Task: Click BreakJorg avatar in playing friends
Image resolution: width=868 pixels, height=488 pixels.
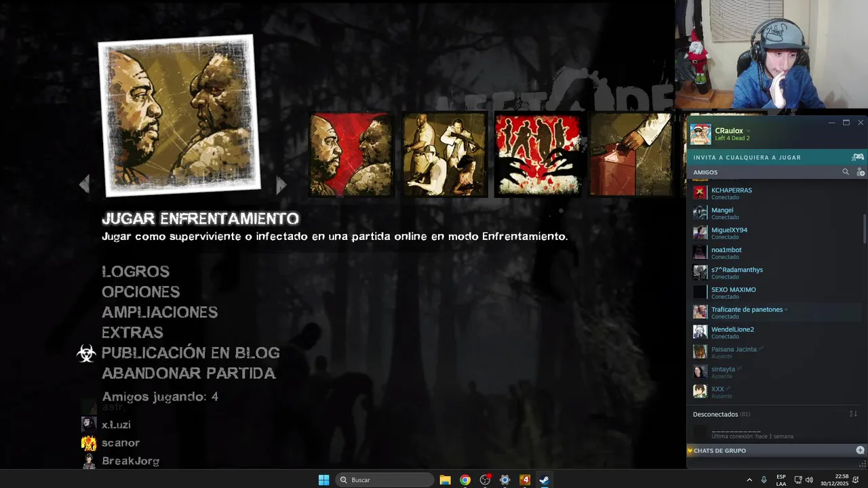Action: point(89,461)
